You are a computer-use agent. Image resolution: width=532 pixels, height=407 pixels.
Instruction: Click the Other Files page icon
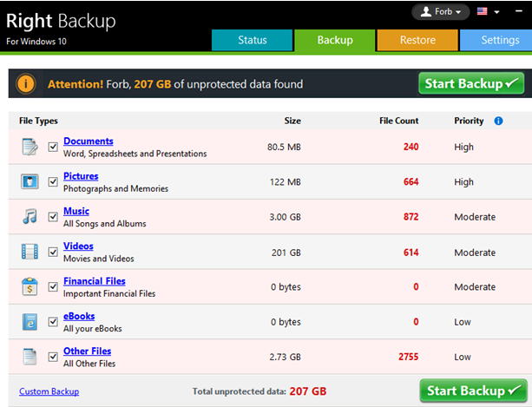click(x=30, y=357)
